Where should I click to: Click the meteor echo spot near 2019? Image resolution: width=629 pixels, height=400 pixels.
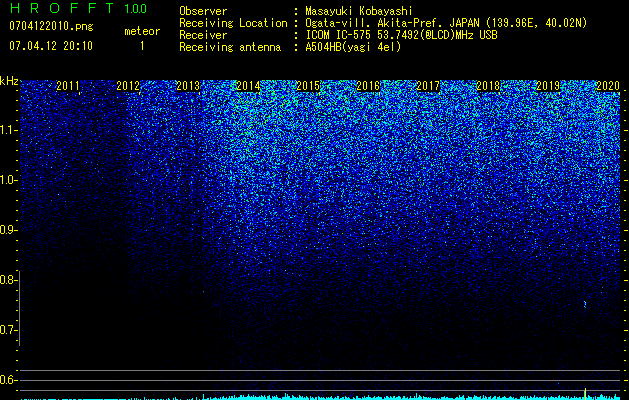tap(584, 304)
